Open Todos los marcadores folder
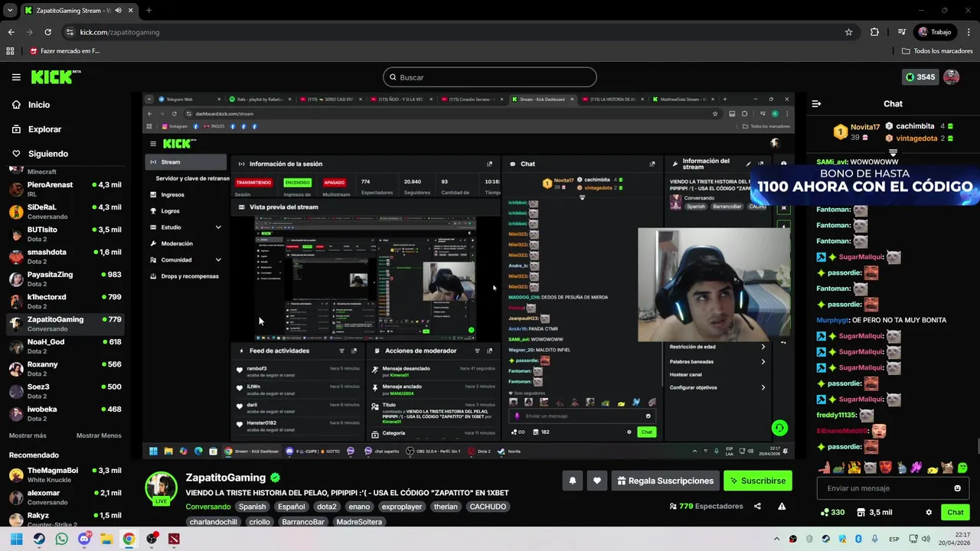Viewport: 980px width, 551px height. [937, 51]
